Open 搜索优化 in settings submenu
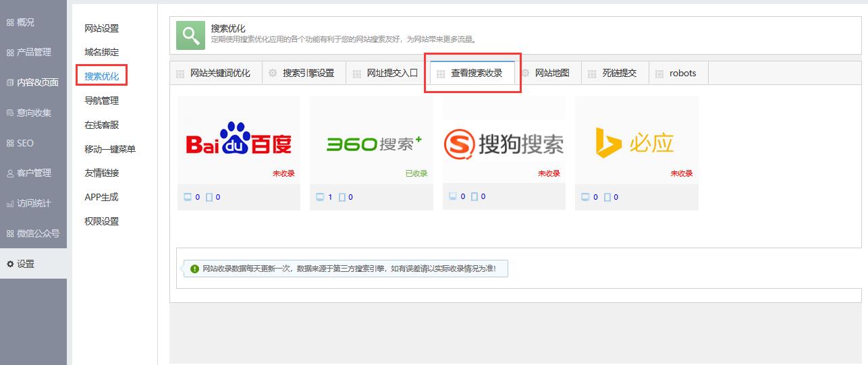This screenshot has width=868, height=365. (101, 76)
